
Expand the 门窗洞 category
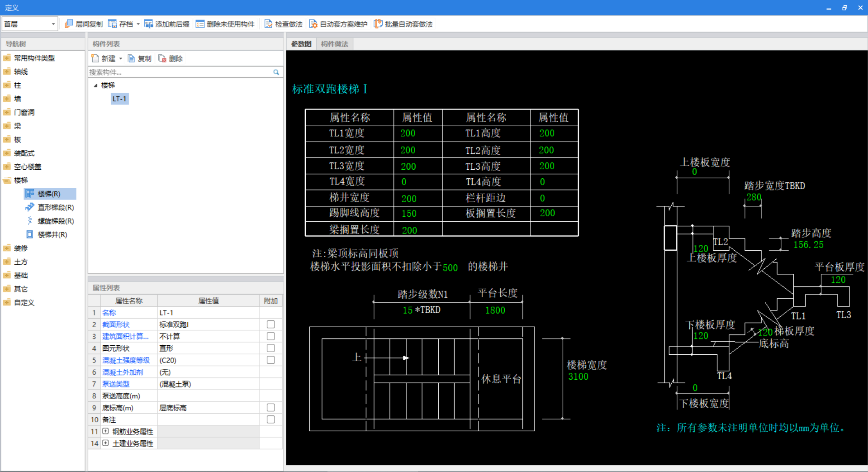[x=7, y=112]
